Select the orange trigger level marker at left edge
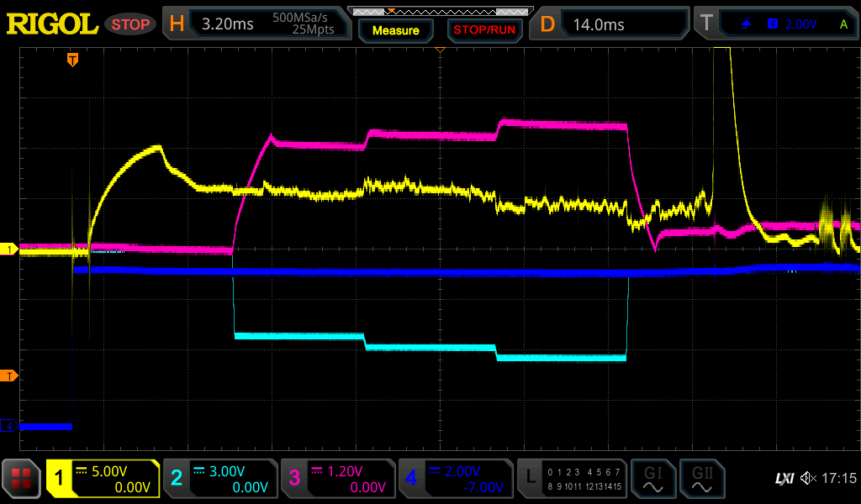This screenshot has height=504, width=861. pos(9,375)
